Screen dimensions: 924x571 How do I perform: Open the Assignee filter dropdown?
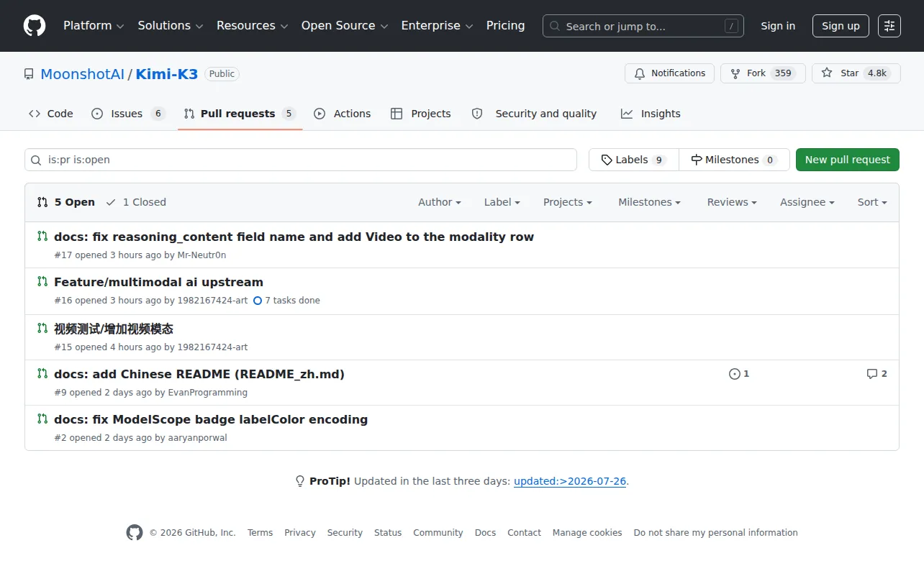807,202
